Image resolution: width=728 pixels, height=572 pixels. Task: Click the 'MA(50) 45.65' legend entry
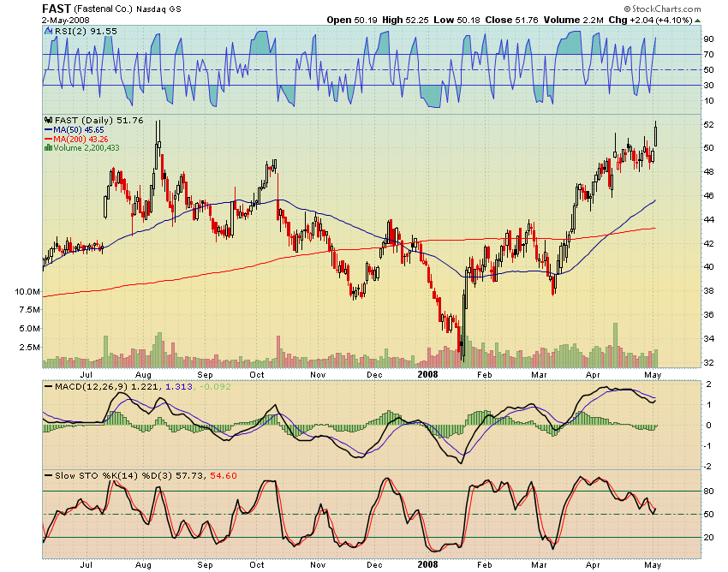click(x=79, y=130)
